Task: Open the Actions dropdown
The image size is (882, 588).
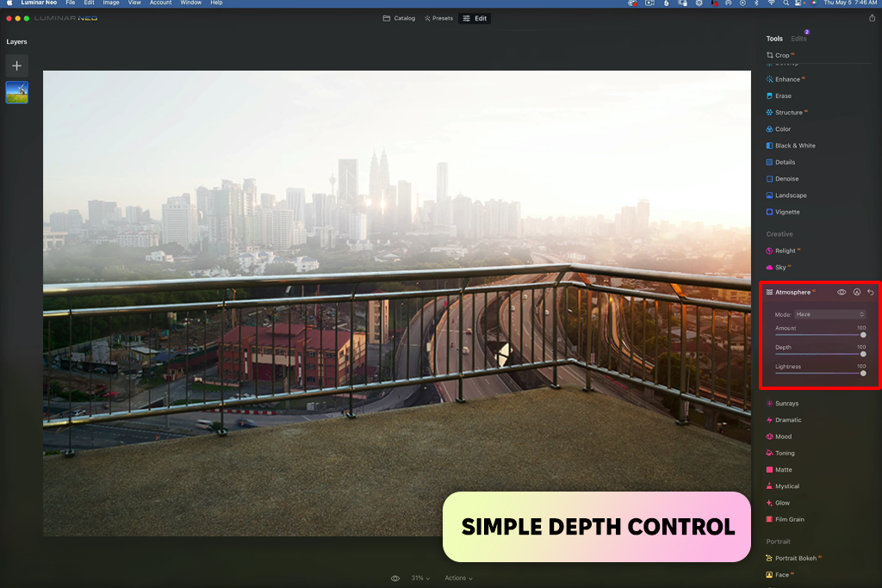Action: coord(458,579)
